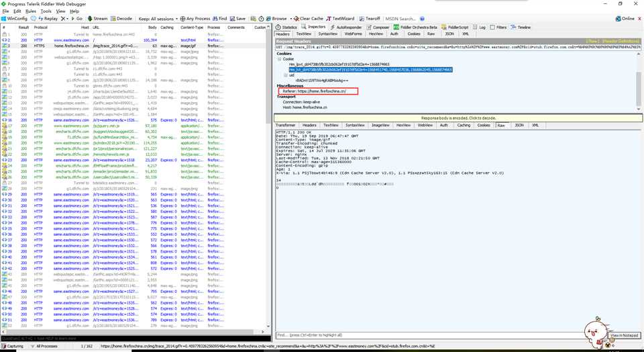The image size is (644, 352).
Task: Open the File menu
Action: [6, 11]
